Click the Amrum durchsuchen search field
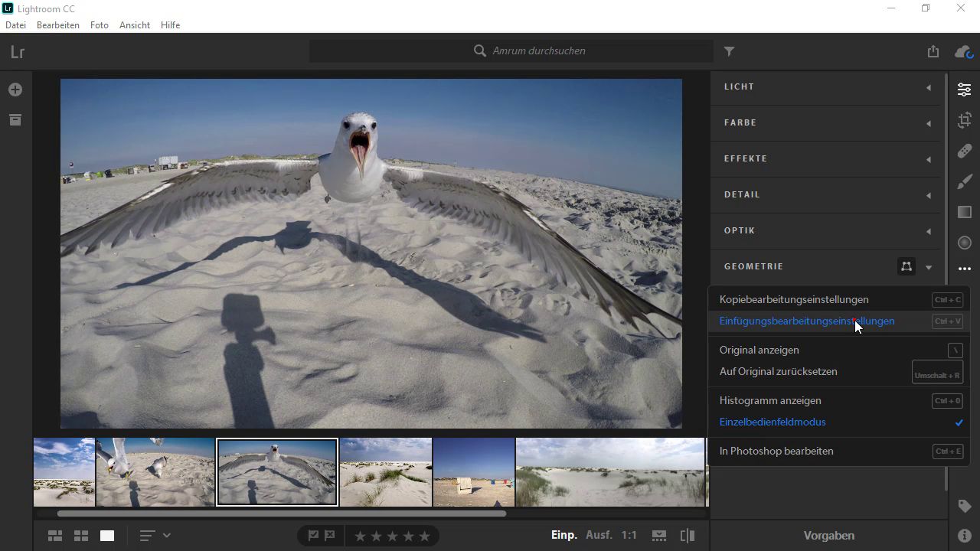The width and height of the screenshot is (980, 551). click(511, 51)
